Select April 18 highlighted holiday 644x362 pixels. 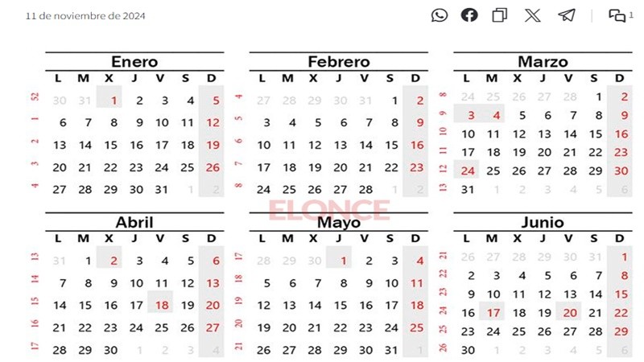tap(162, 306)
